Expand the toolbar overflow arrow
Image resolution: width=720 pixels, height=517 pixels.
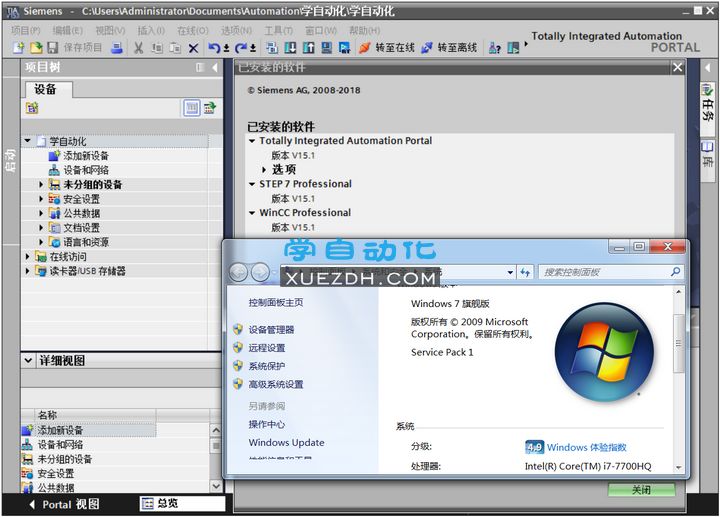[x=526, y=44]
